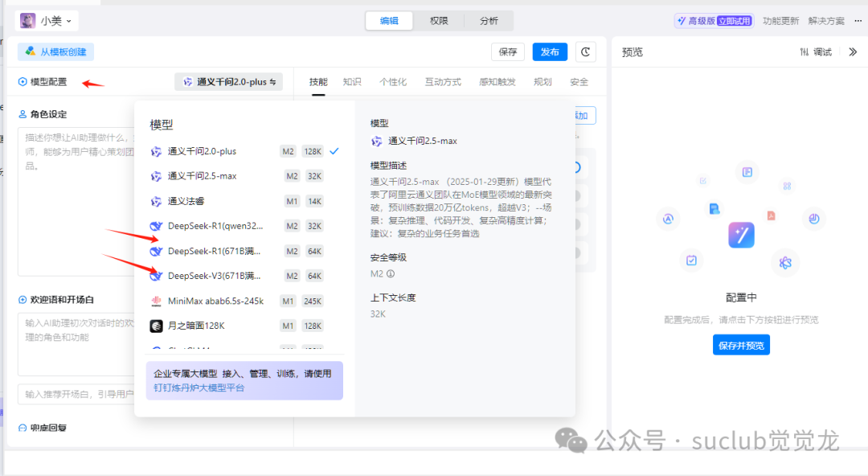Choose DeepSeek-R1(671B满... model
Screen dimensions: 868x476
point(244,251)
